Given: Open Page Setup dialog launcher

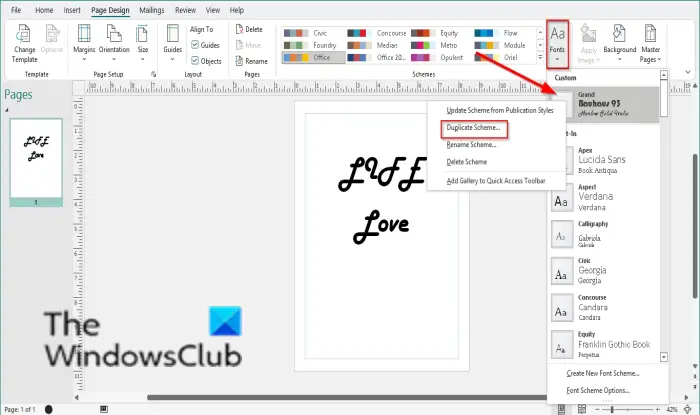Looking at the screenshot, I should pos(153,74).
